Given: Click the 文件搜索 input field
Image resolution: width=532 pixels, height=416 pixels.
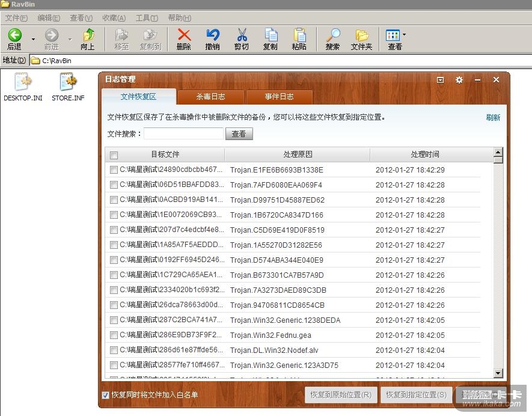Looking at the screenshot, I should click(x=183, y=133).
